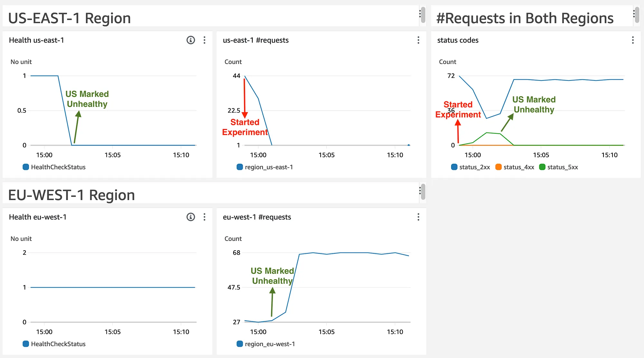This screenshot has height=358, width=644.
Task: Open the menu beside #Requests in Both Regions header
Action: (635, 14)
